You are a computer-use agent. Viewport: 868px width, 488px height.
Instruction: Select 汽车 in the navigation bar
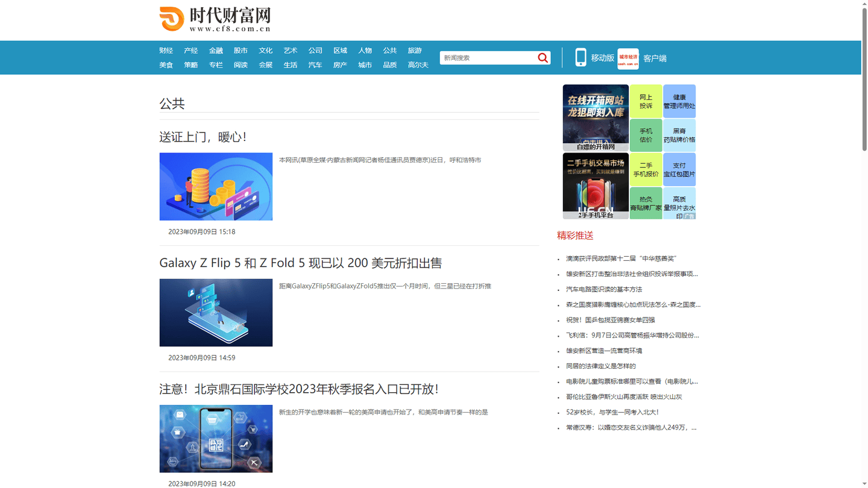tap(315, 65)
